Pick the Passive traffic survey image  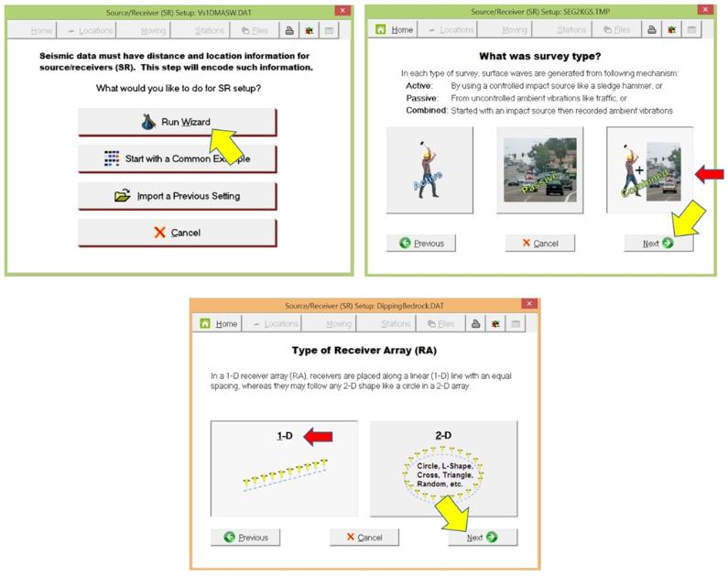click(x=539, y=169)
